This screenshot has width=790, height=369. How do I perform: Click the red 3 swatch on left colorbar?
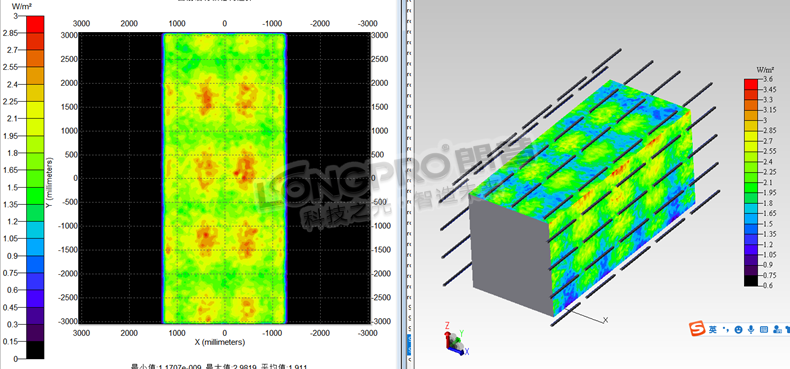(35, 24)
